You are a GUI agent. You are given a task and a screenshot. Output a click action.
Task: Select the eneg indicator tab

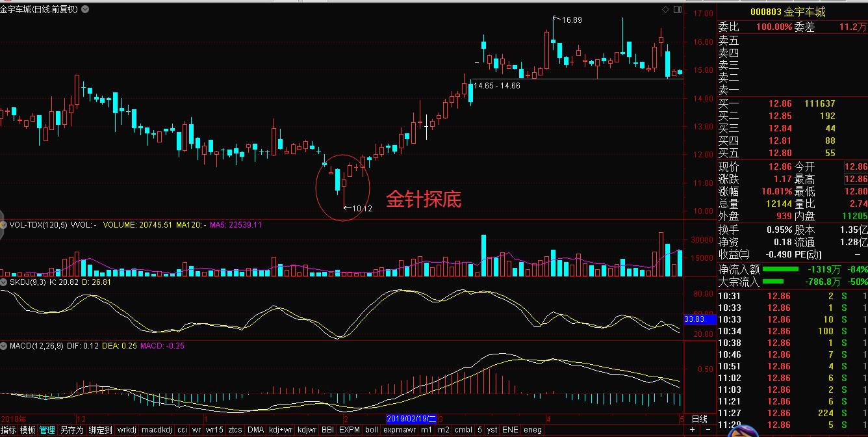533,430
